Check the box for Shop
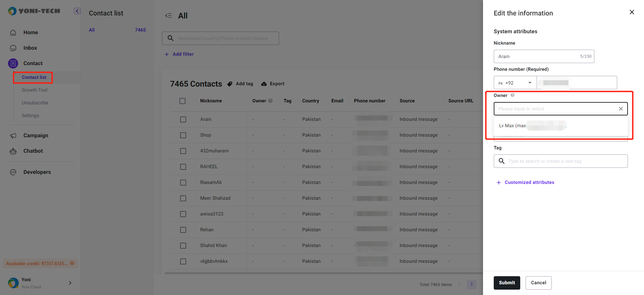This screenshot has width=644, height=295. [x=183, y=135]
